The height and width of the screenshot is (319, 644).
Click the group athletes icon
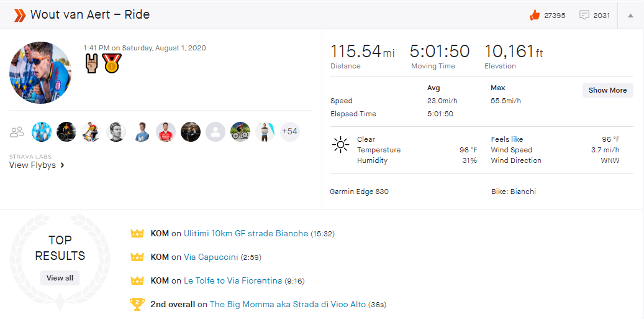pyautogui.click(x=17, y=132)
